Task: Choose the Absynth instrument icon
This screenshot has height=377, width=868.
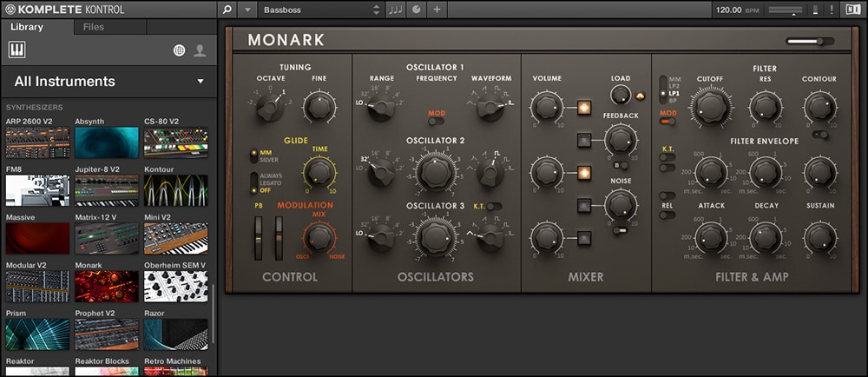Action: point(107,142)
